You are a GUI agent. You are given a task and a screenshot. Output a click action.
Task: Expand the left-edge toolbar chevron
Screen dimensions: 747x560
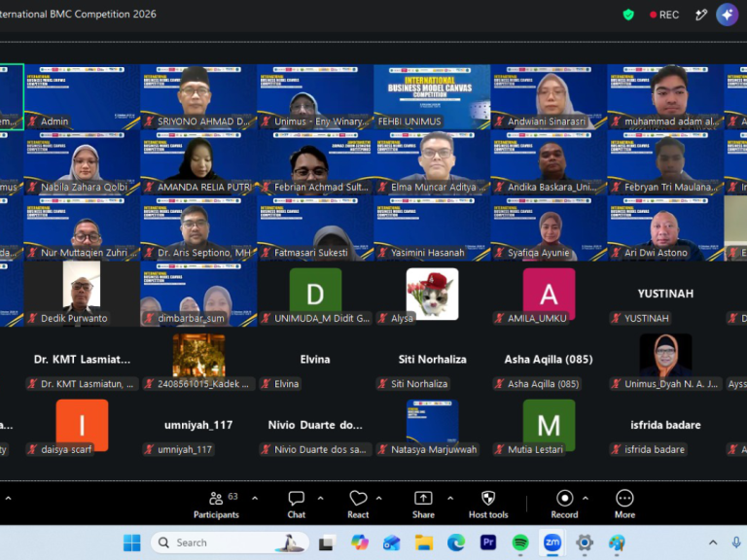pos(8,498)
